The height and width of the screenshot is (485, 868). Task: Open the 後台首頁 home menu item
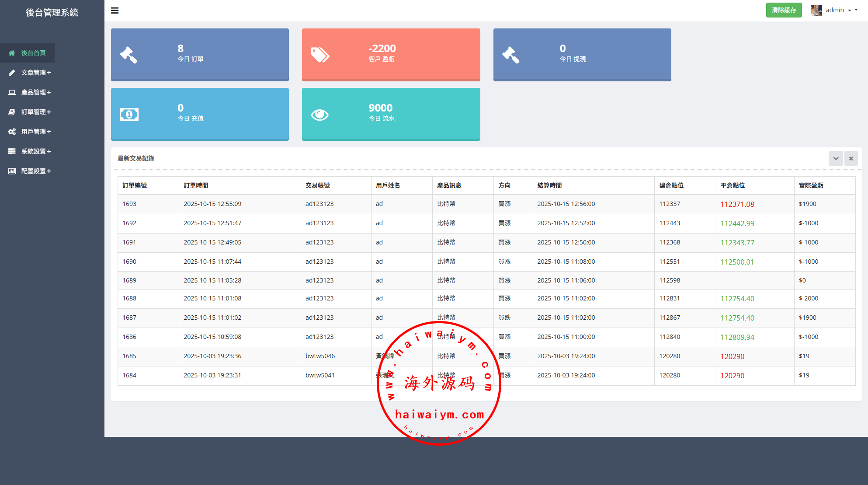coord(33,53)
